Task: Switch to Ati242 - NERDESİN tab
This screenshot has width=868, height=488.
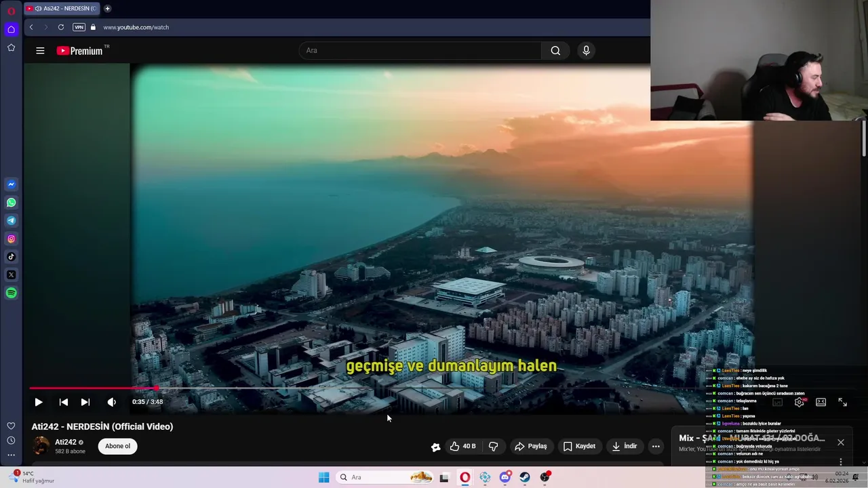Action: [x=62, y=9]
